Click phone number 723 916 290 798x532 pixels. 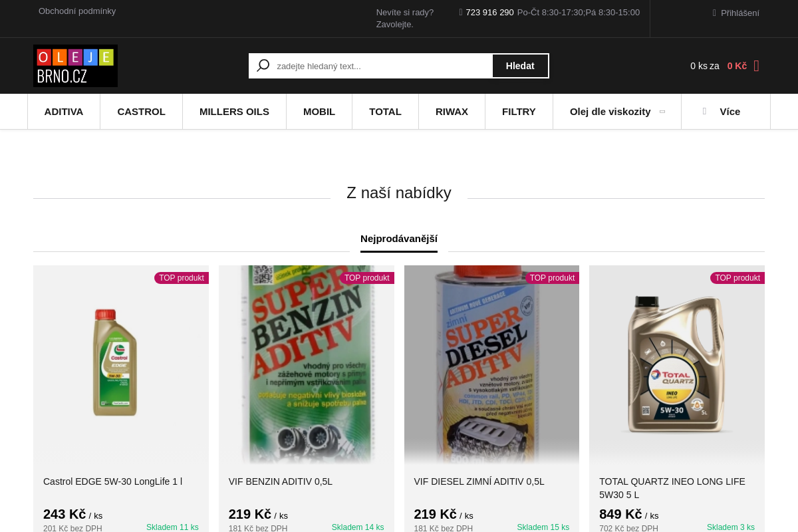tap(489, 12)
